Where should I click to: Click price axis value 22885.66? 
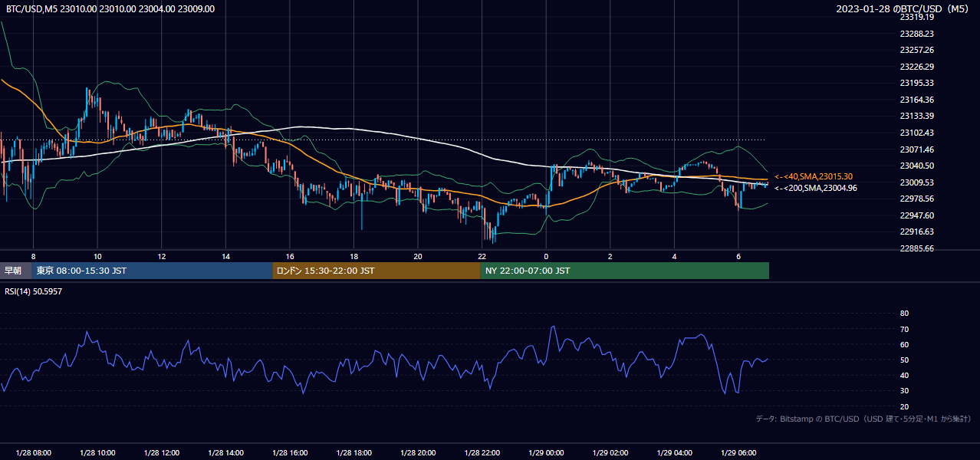(917, 248)
